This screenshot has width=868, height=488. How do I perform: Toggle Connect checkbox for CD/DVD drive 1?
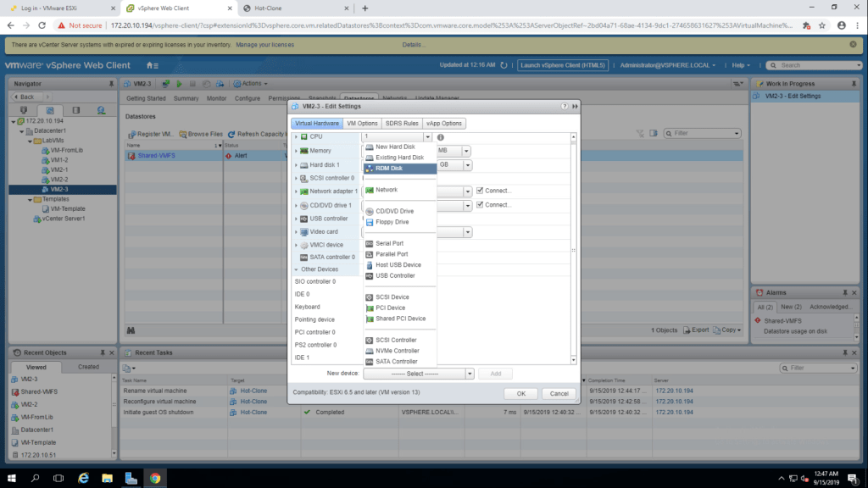480,205
